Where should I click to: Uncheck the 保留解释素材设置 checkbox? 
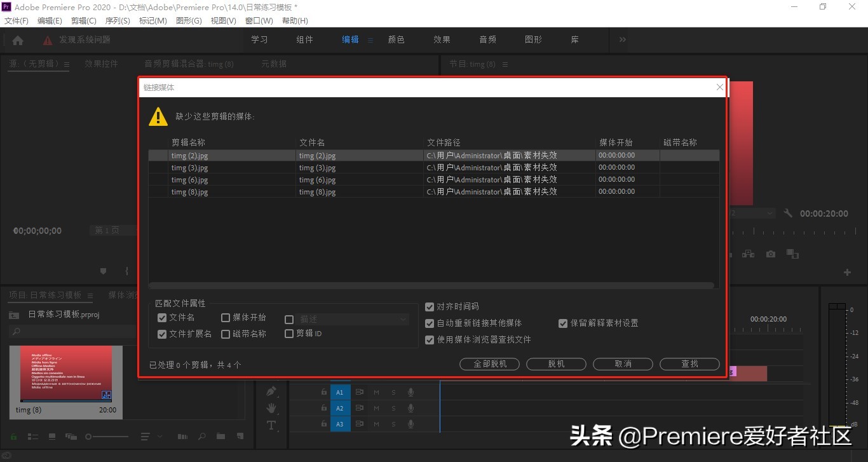(563, 323)
